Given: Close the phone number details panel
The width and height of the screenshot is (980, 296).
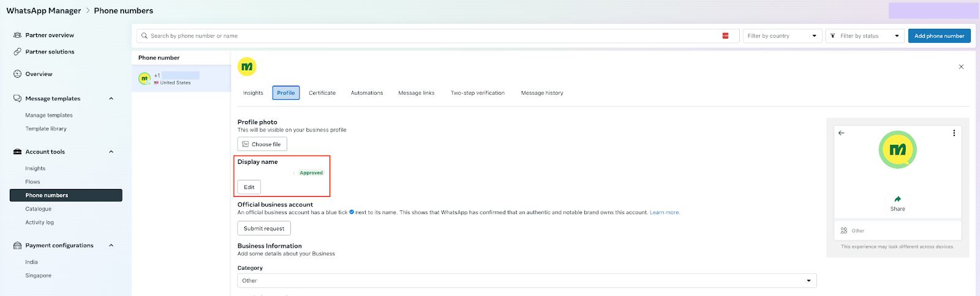Looking at the screenshot, I should (x=961, y=67).
